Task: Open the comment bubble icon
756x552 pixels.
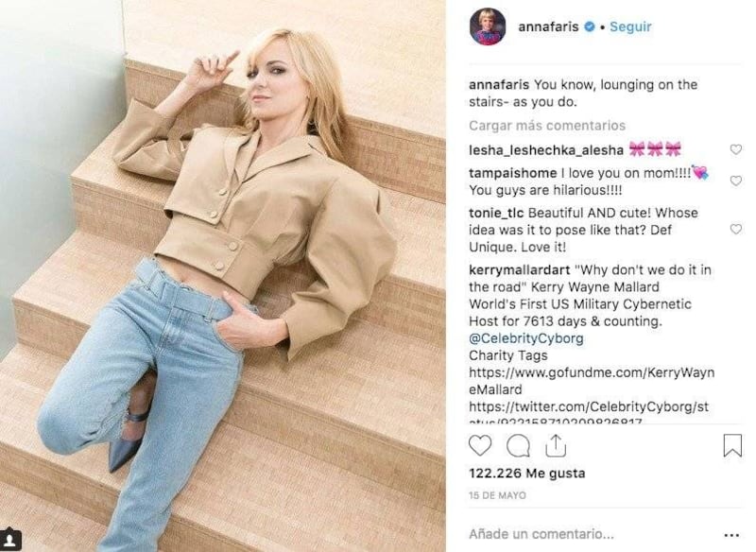Action: point(518,445)
